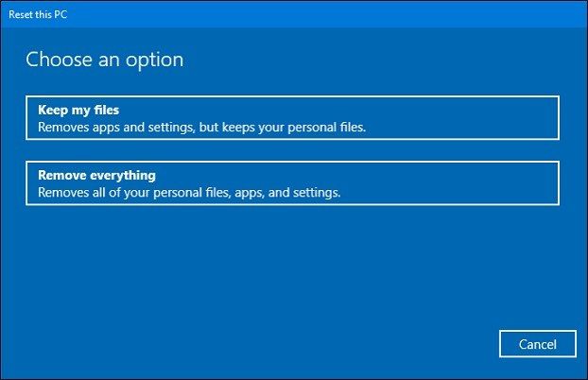
Task: Click the 'Reset this PC' window title
Action: pyautogui.click(x=38, y=14)
